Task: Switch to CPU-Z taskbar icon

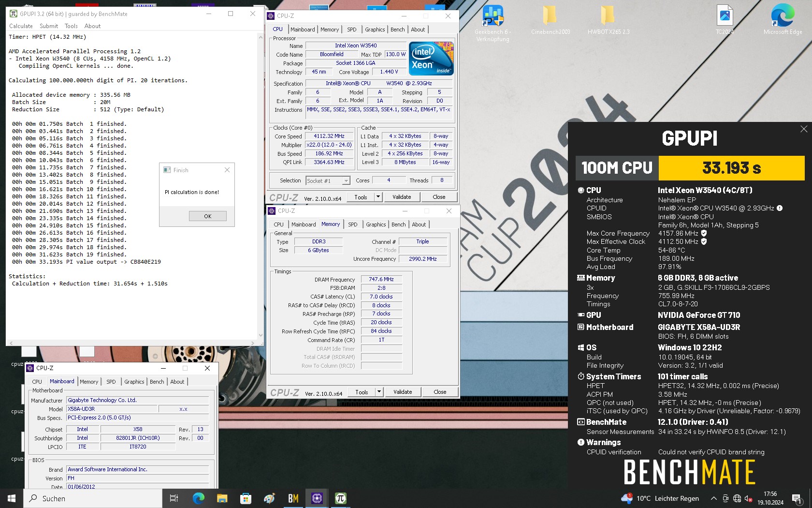Action: (317, 498)
